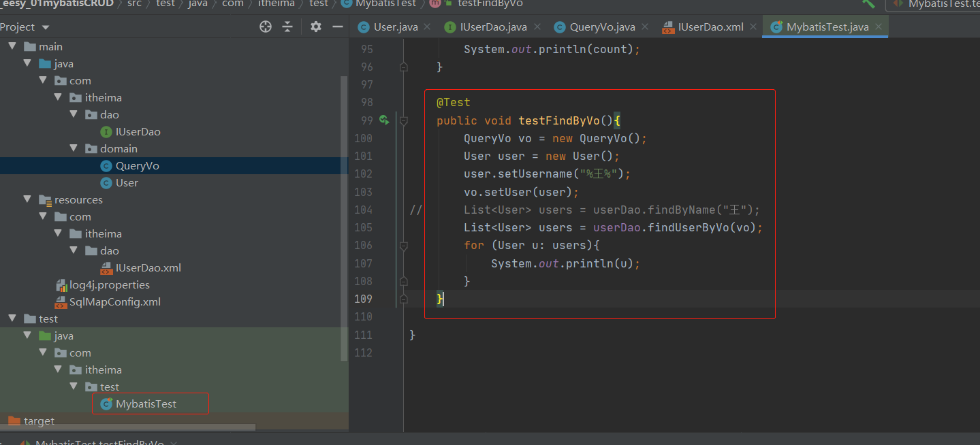Collapse the com package under main java
The width and height of the screenshot is (980, 445).
(x=43, y=80)
